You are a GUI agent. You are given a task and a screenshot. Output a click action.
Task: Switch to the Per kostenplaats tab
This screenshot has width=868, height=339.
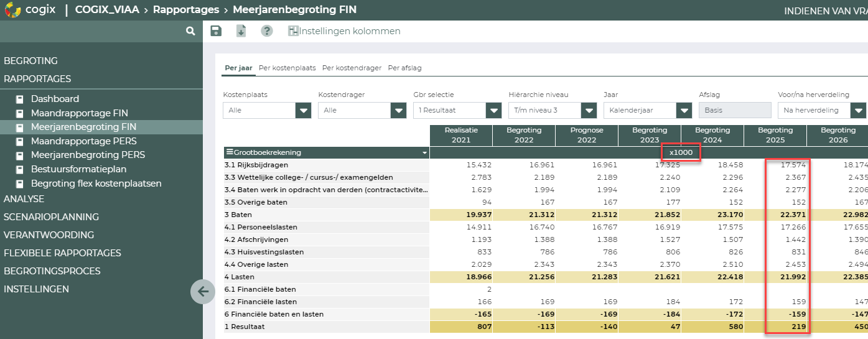pos(287,68)
